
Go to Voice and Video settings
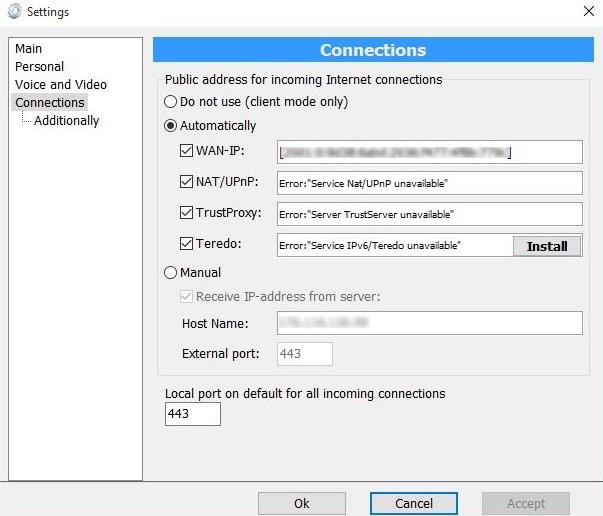pos(60,84)
